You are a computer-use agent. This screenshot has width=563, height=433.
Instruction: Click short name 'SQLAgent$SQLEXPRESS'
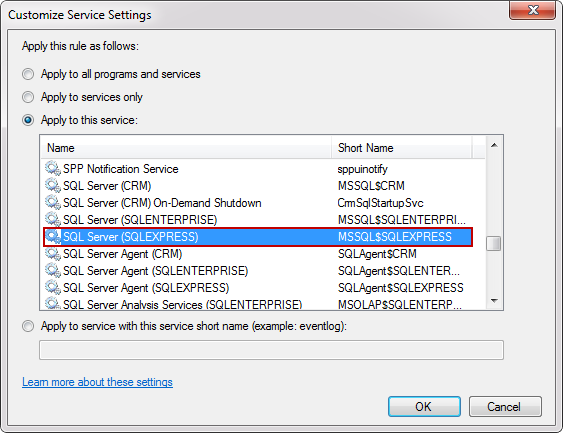tap(400, 288)
